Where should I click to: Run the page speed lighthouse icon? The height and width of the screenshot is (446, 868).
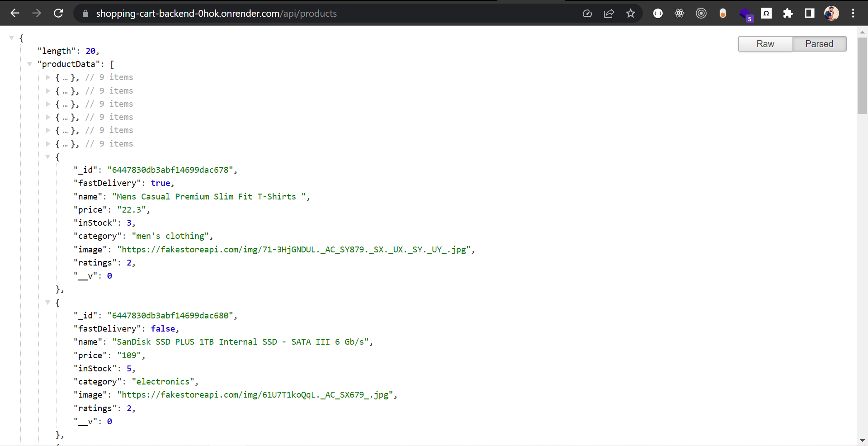point(587,13)
